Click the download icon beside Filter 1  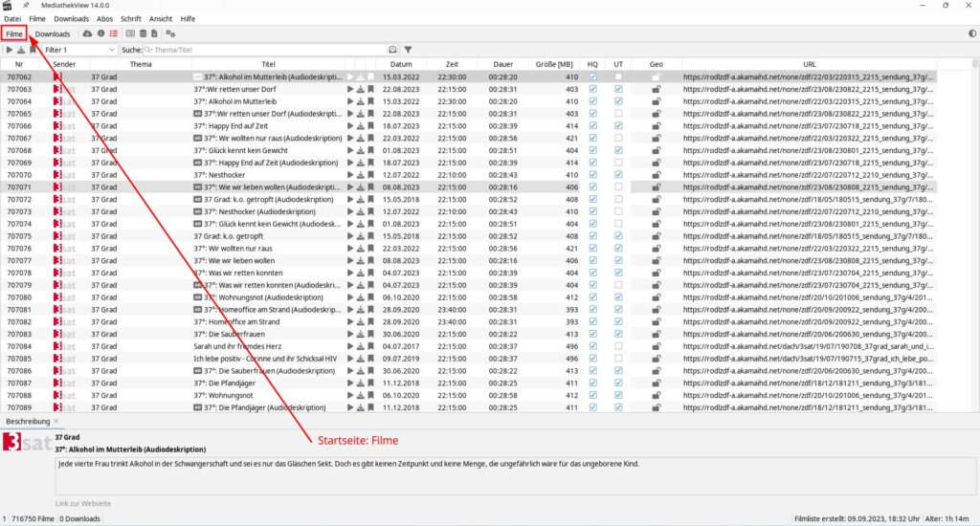pyautogui.click(x=21, y=50)
